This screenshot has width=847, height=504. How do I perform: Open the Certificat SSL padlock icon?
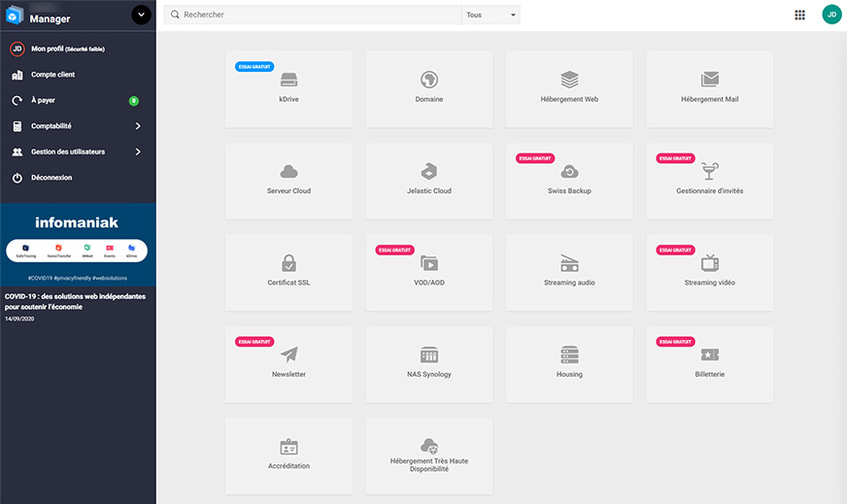point(289,263)
